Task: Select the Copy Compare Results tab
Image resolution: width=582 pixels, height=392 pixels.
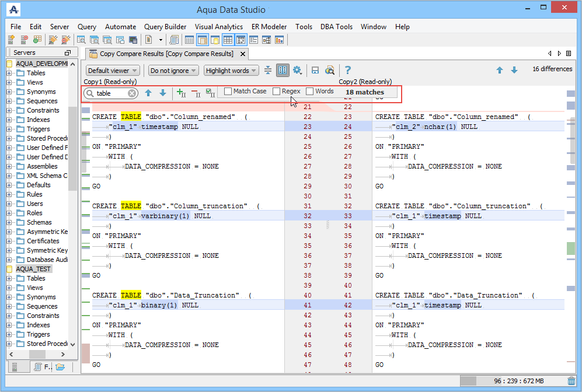Action: click(x=166, y=54)
